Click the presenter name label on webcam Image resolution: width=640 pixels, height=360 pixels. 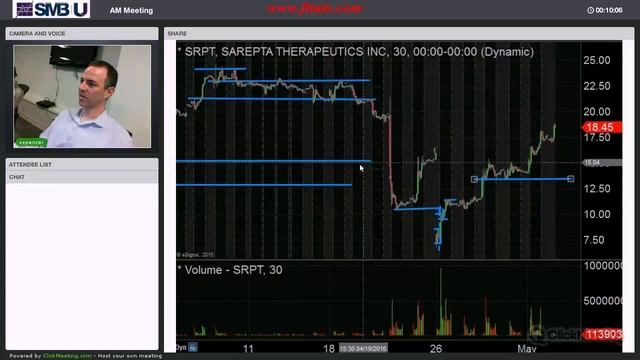[31, 142]
